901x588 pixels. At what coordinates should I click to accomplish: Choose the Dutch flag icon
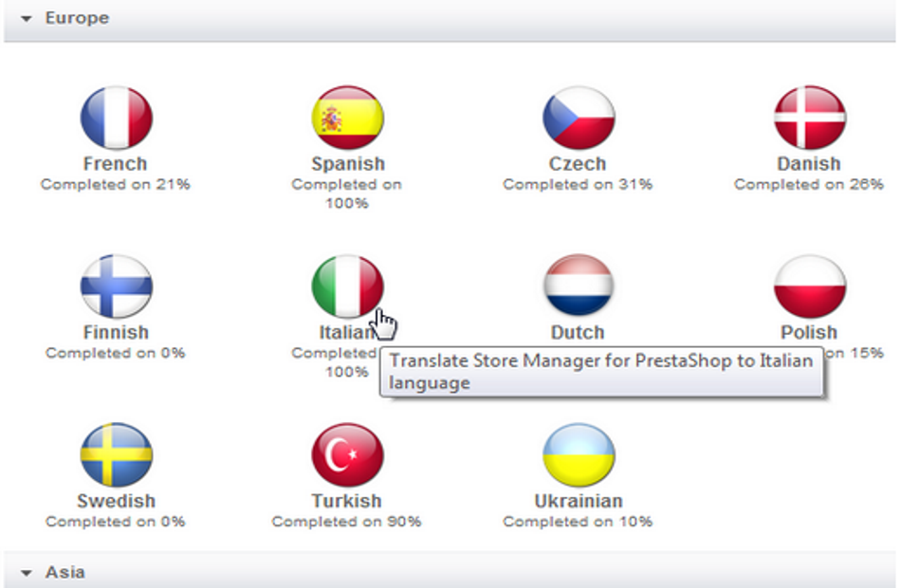[x=579, y=286]
